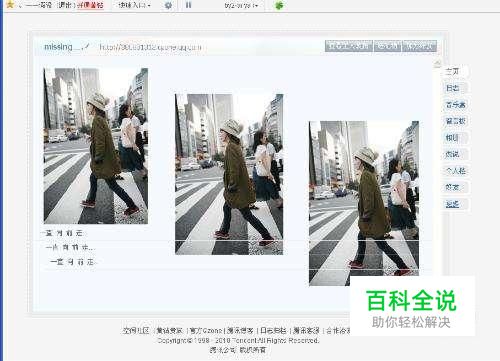Click the red 开通黄钻 link
This screenshot has width=500, height=361.
click(x=90, y=5)
